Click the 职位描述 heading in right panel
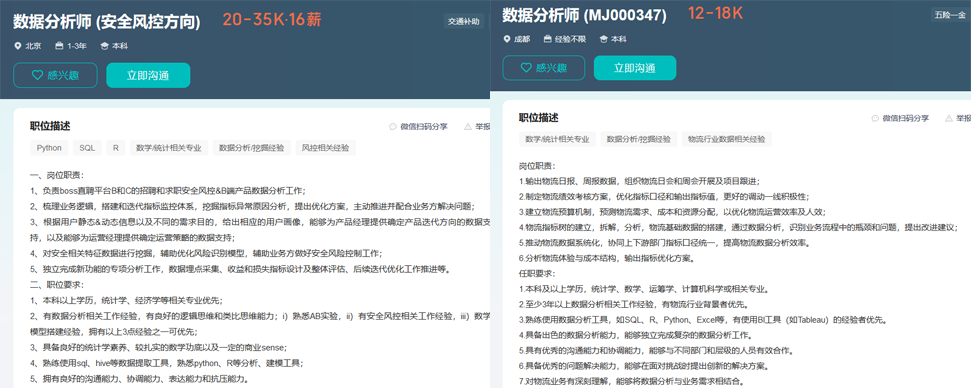 539,118
